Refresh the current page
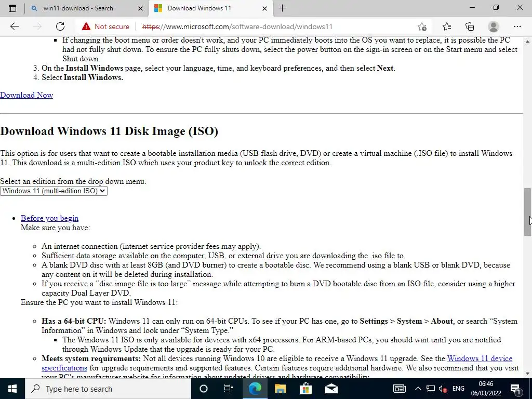The height and width of the screenshot is (399, 532). pos(60,26)
